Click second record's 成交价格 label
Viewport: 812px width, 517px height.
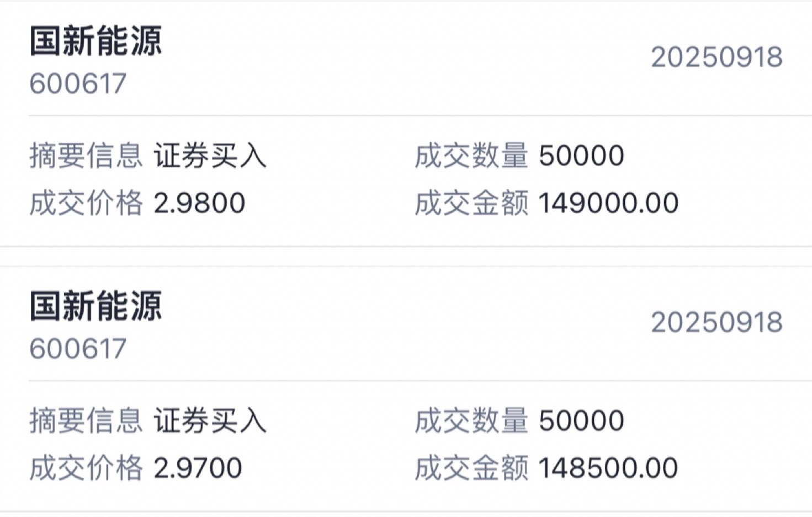click(86, 468)
